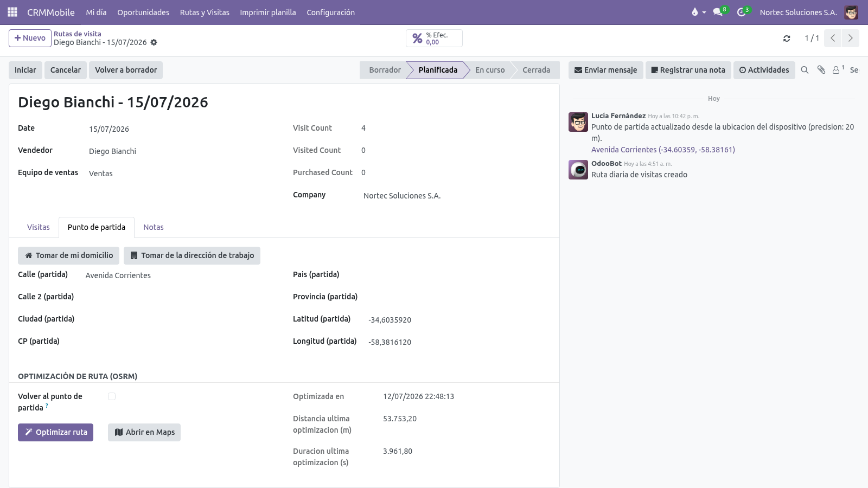Show followers icon

(x=838, y=70)
